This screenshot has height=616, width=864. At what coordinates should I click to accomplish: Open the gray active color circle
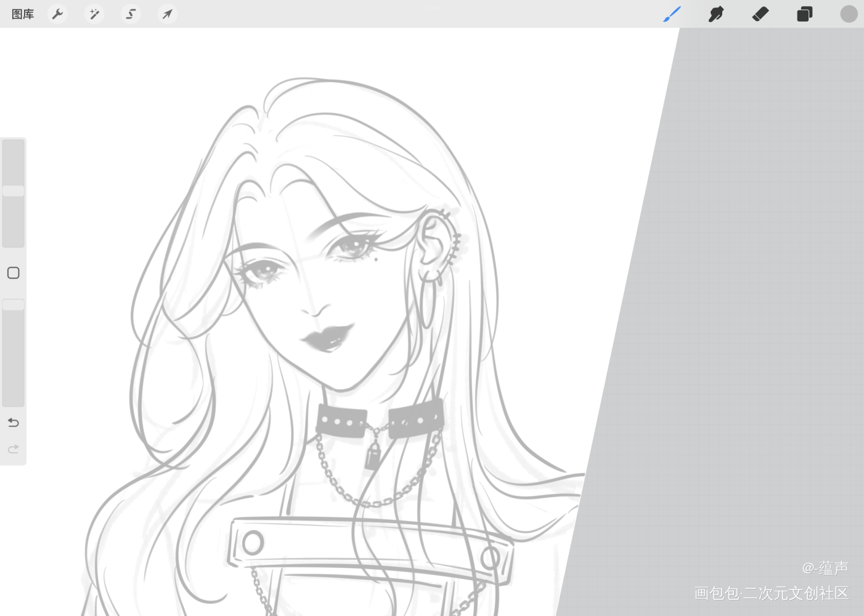[849, 14]
